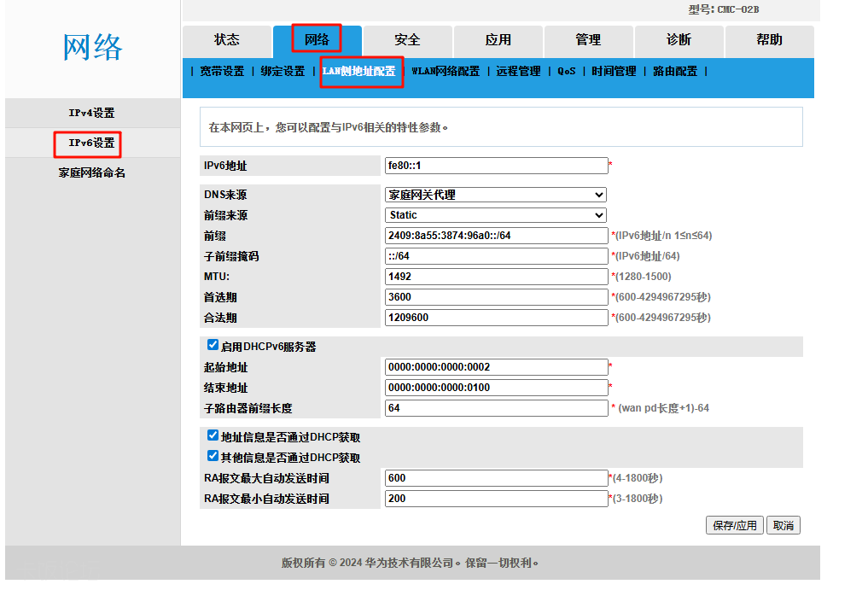Open the 状态 tab
Viewport: 868px width, 590px height.
(x=227, y=40)
